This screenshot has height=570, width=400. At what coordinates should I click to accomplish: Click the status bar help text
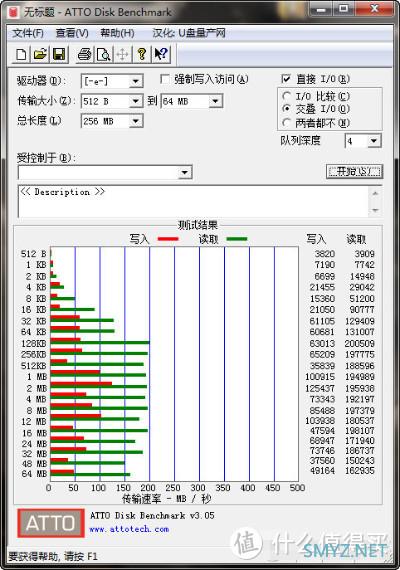click(53, 556)
